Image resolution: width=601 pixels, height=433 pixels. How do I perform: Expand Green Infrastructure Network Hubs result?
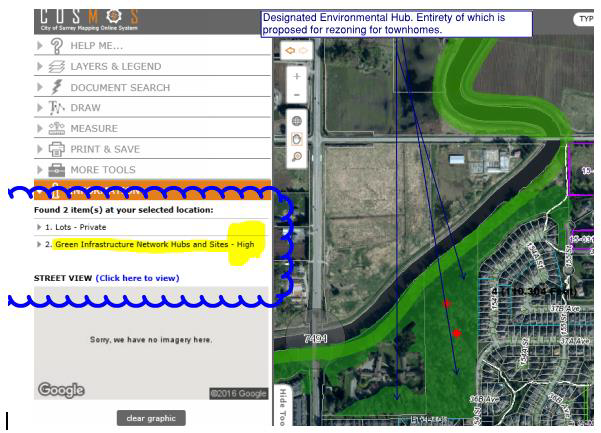39,244
